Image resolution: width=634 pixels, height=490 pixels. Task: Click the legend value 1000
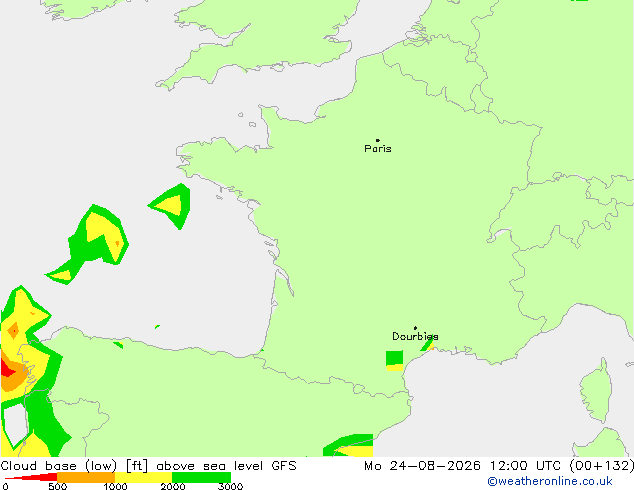point(115,486)
